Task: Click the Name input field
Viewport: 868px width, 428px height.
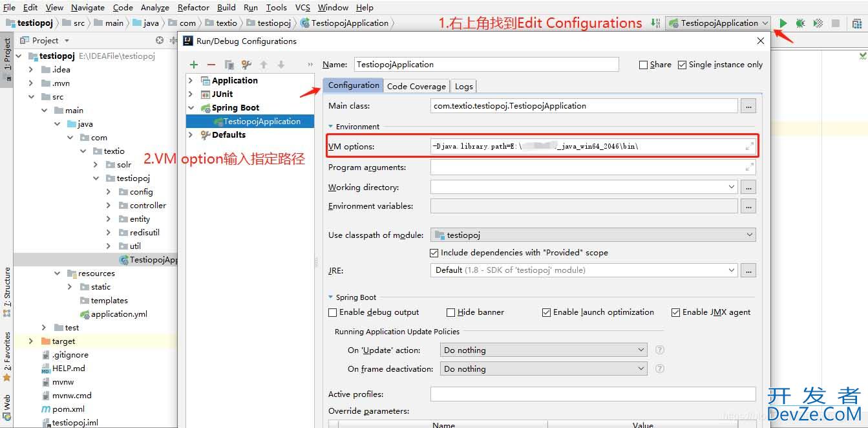Action: pyautogui.click(x=486, y=65)
